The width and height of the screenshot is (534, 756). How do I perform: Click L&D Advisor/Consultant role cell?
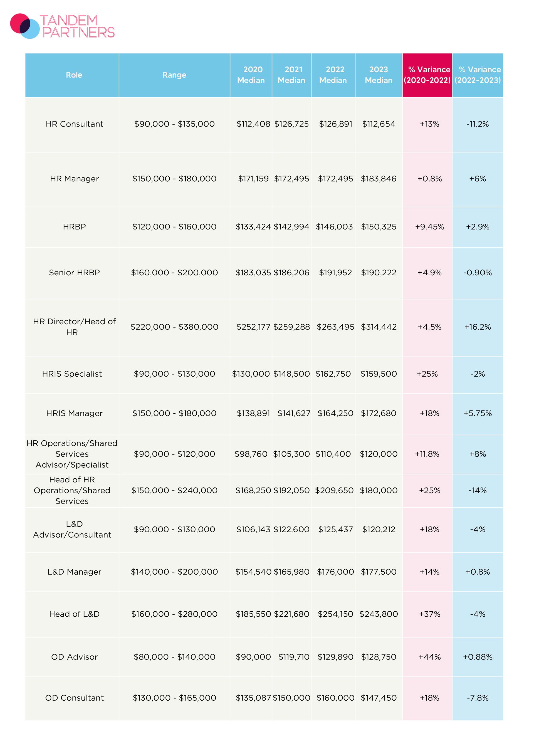[x=72, y=530]
